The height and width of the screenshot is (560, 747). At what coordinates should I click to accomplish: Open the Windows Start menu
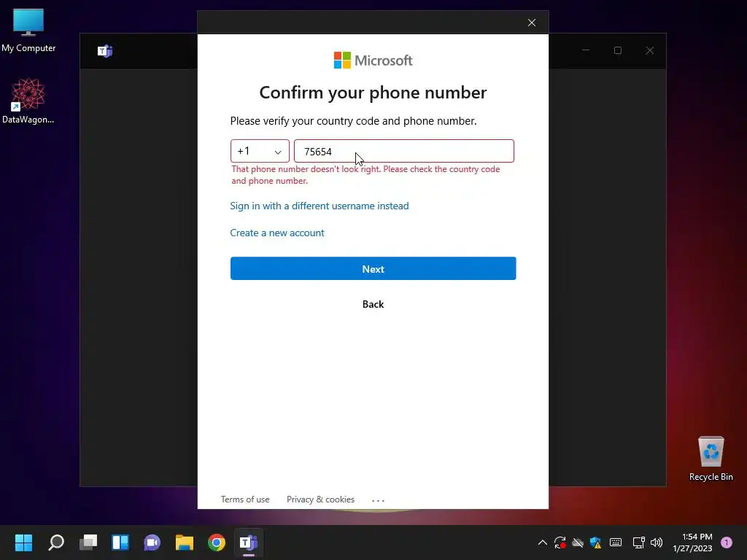[x=23, y=542]
